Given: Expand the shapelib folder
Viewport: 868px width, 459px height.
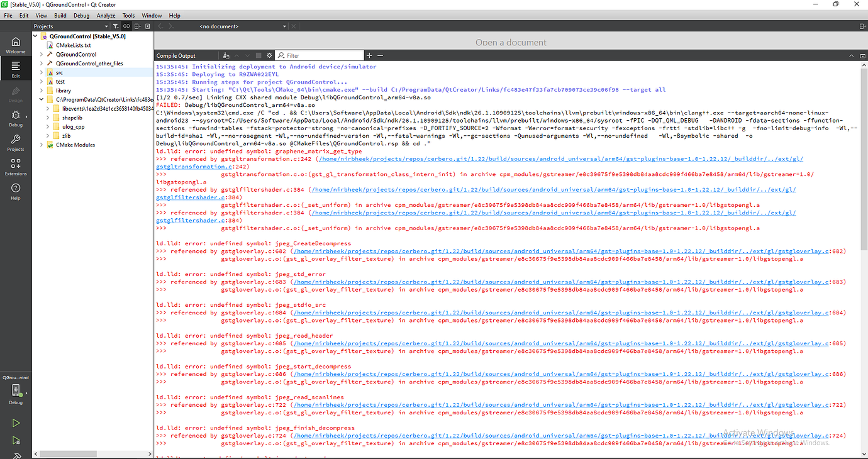Looking at the screenshot, I should [x=48, y=118].
